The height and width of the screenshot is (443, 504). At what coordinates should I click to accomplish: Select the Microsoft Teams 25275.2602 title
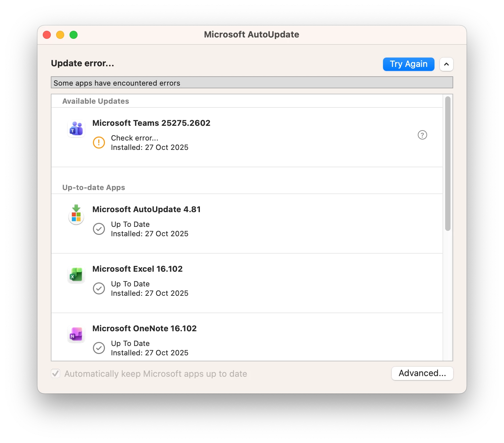151,123
